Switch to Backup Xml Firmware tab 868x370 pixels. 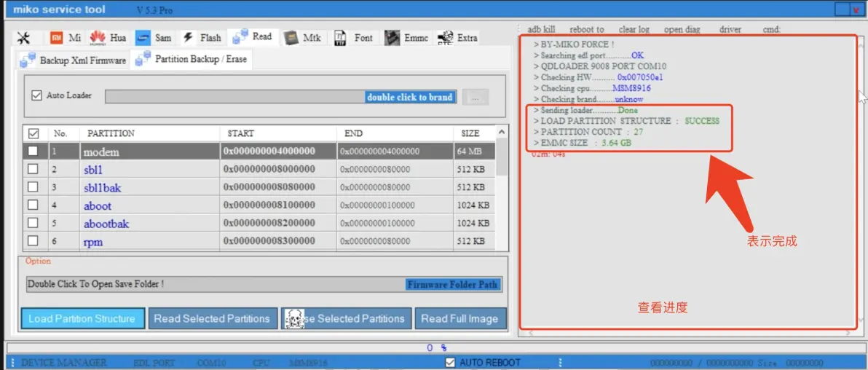73,60
